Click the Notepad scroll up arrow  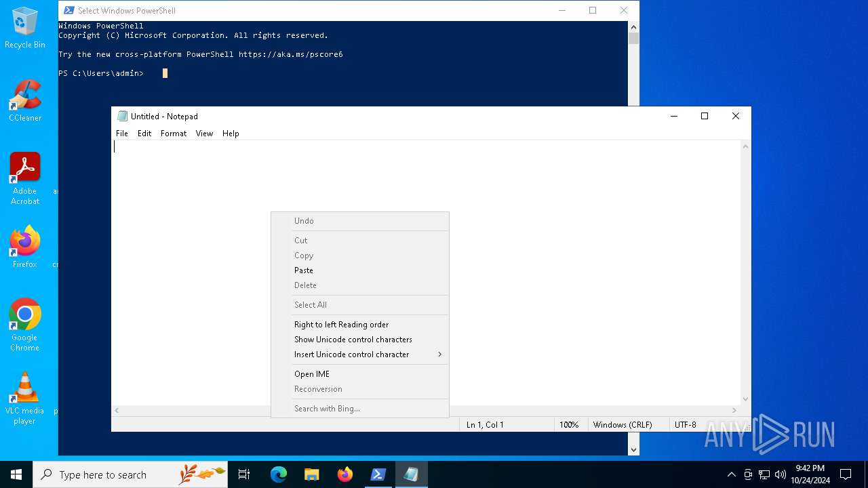coord(746,146)
